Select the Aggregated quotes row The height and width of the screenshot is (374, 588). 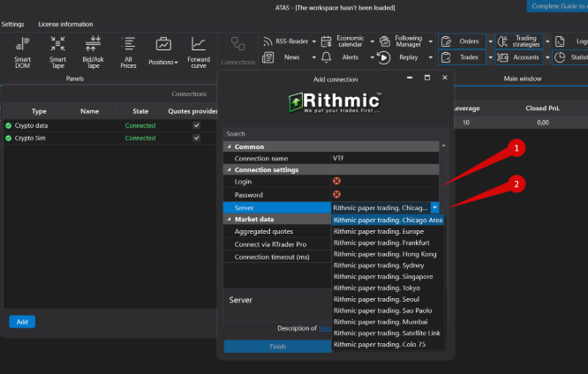pos(277,232)
